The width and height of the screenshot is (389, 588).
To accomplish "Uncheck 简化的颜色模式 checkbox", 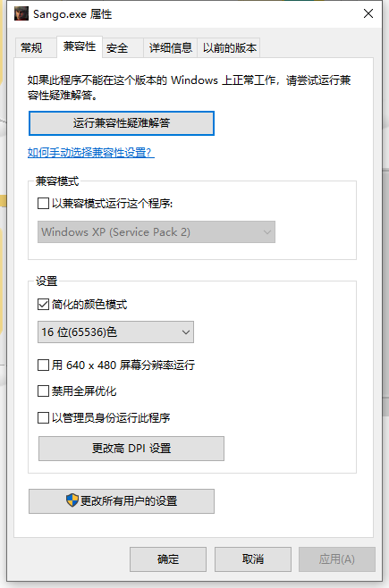I will pos(43,304).
